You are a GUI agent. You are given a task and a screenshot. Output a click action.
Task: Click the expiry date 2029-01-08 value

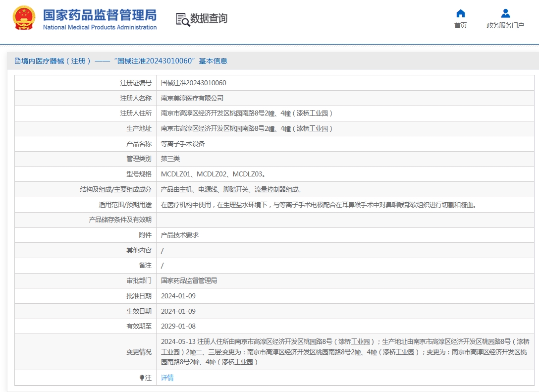pos(178,326)
